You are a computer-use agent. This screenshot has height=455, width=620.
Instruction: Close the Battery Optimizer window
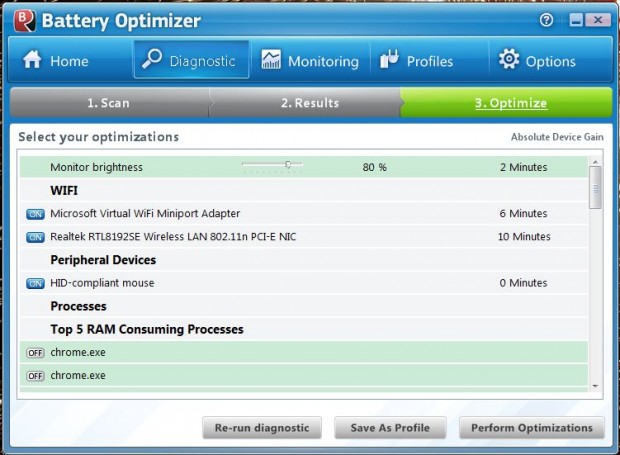[x=598, y=20]
